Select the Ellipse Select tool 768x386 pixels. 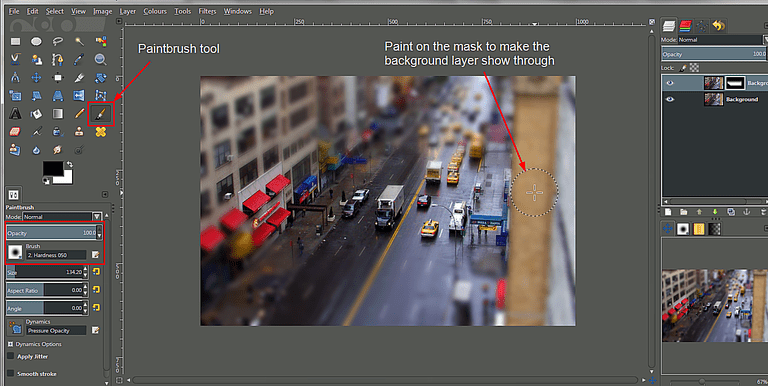[36, 42]
